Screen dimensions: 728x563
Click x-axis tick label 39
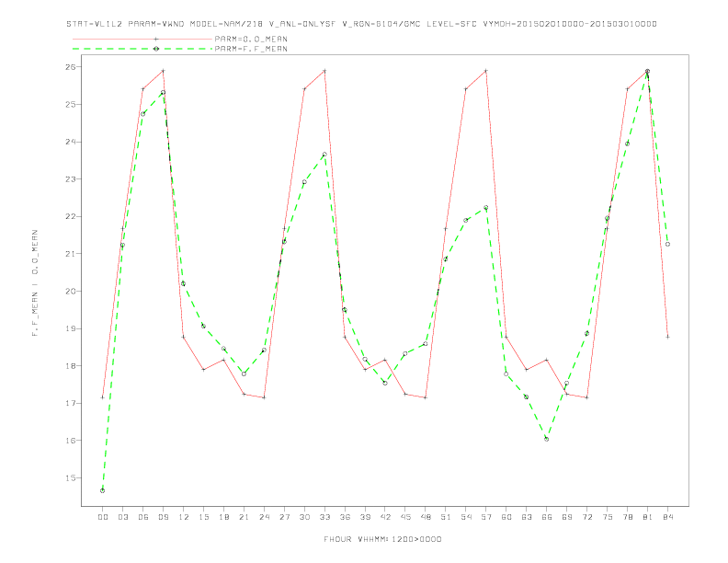point(365,517)
